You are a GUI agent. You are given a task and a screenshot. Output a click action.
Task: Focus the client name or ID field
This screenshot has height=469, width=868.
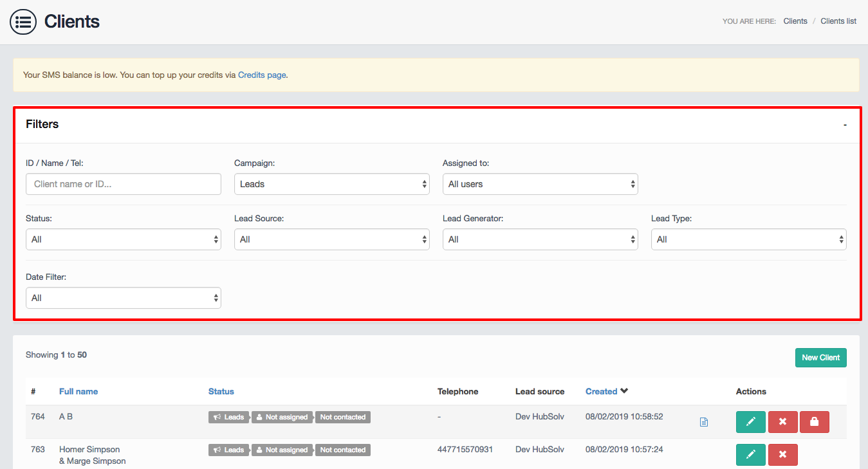pos(123,184)
